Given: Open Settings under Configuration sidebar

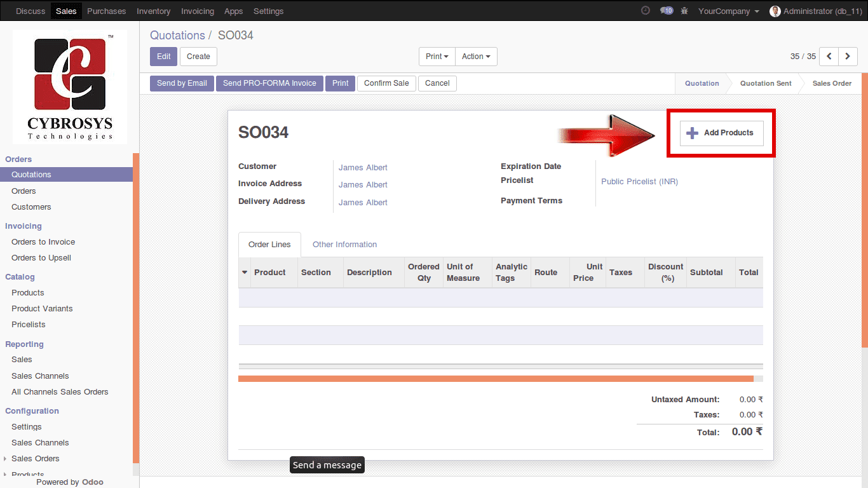Looking at the screenshot, I should point(27,427).
